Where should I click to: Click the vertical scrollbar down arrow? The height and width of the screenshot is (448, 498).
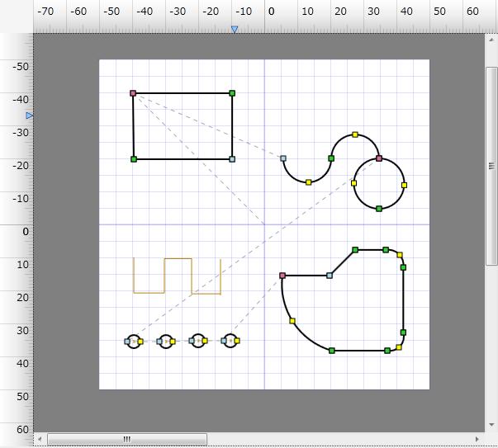(491, 425)
